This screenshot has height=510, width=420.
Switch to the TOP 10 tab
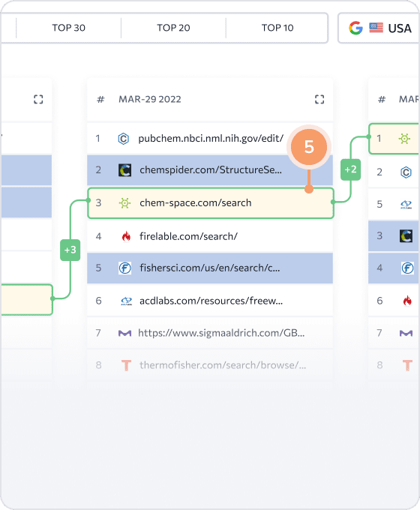tap(277, 28)
